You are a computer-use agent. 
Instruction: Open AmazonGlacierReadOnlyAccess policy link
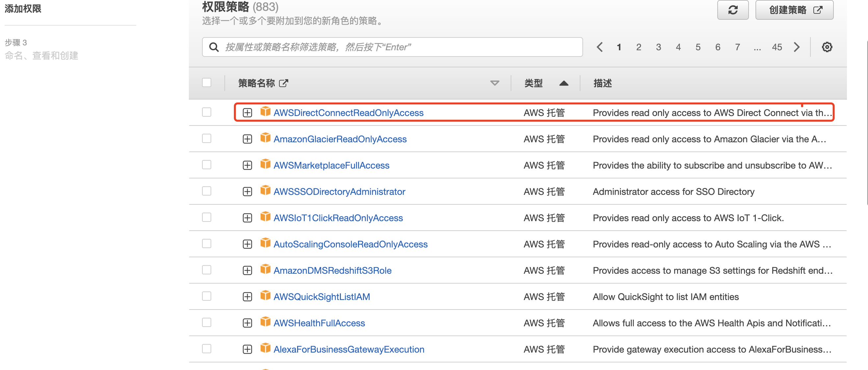(x=340, y=139)
